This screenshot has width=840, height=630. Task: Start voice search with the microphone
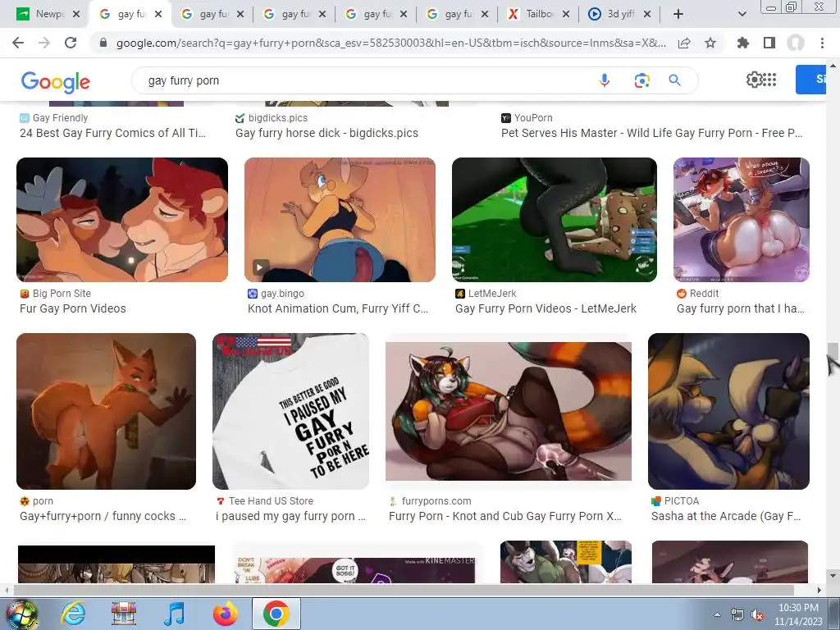(x=605, y=80)
